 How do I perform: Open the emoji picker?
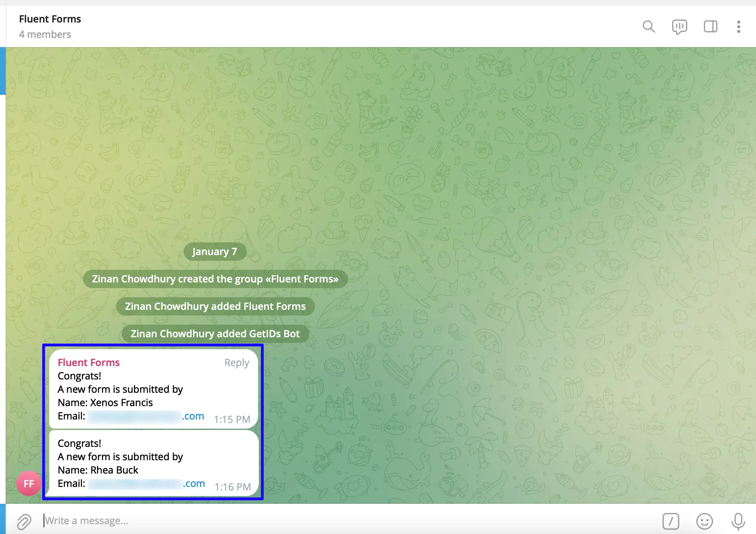(x=704, y=521)
